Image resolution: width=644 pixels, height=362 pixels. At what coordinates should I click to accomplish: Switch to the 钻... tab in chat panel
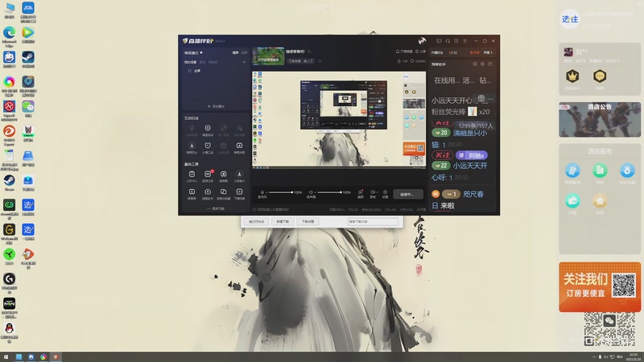485,80
